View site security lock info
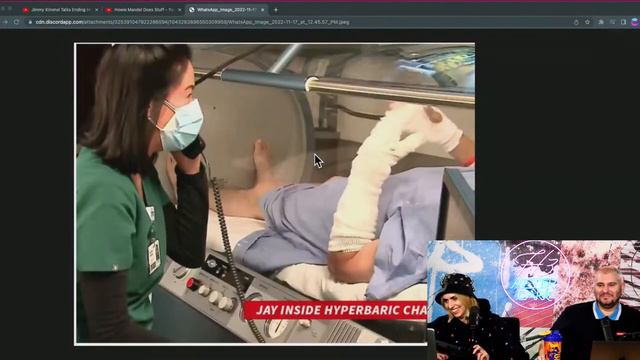Viewport: 640px width, 360px height. [x=30, y=22]
